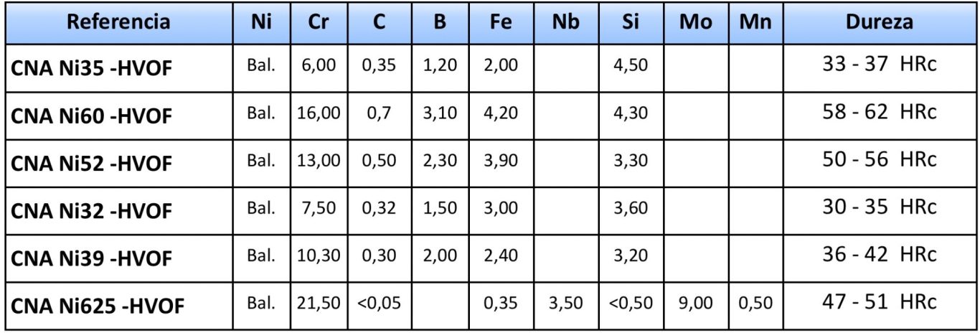Click the CNA Ni60 -HVOF reference cell
The height and width of the screenshot is (333, 980).
tap(119, 115)
